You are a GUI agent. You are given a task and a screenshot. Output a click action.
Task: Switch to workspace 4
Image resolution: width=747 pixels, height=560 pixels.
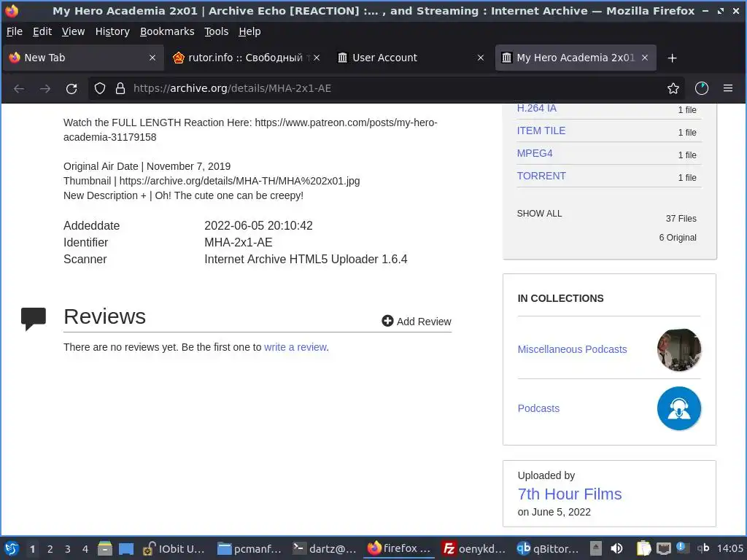pos(85,549)
